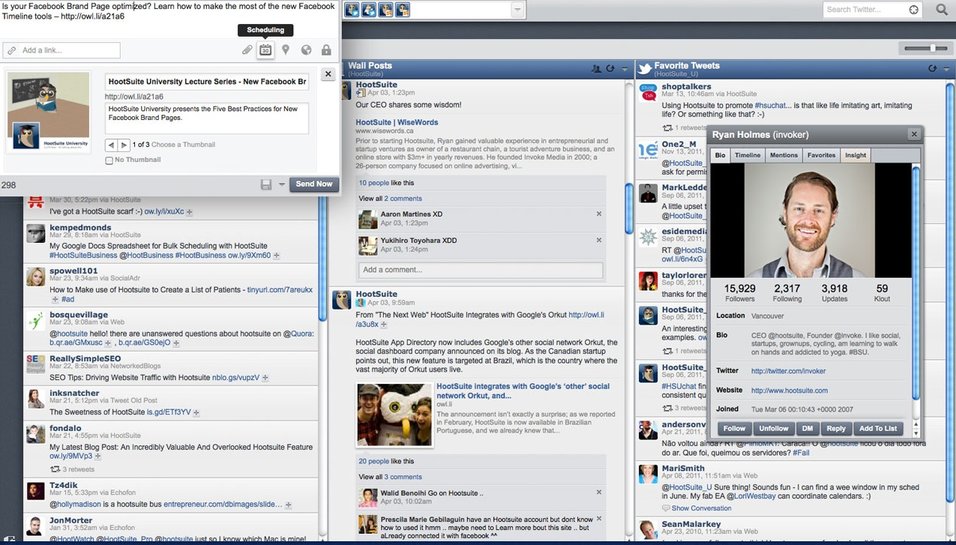
Task: Click the Ryan Holmes profile popup scrollbar
Action: (x=915, y=283)
